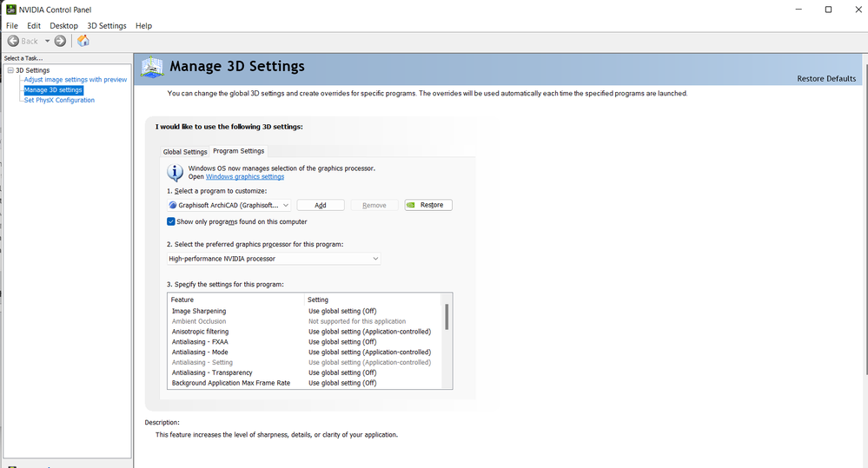Select Adjust image settings with preview
The image size is (868, 468).
pyautogui.click(x=76, y=80)
